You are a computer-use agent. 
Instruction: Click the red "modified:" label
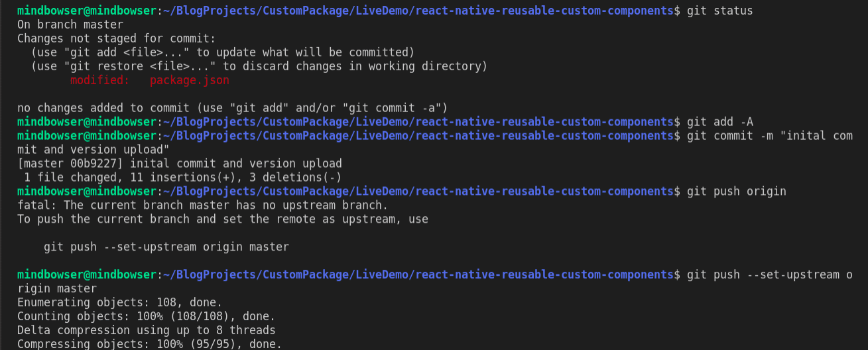click(99, 80)
